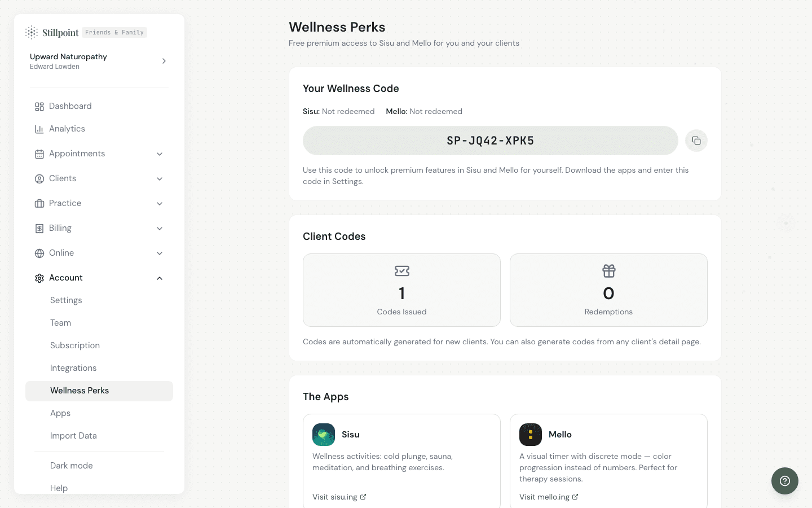Viewport: 812px width, 508px height.
Task: Click the gift icon above Redemptions
Action: (608, 271)
